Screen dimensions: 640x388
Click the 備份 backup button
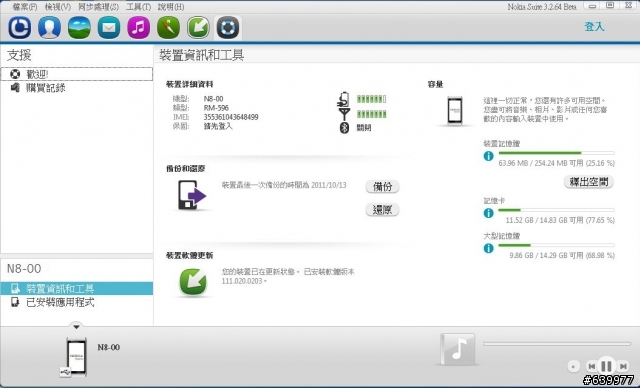[382, 187]
